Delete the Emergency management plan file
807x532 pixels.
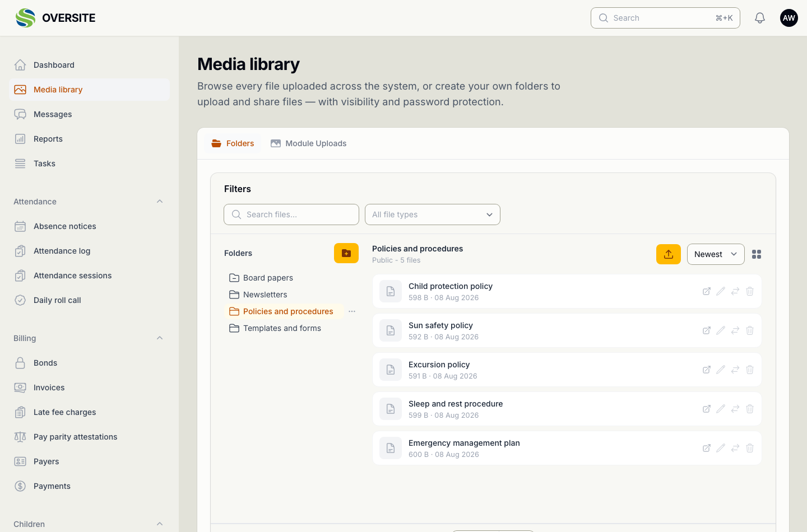(750, 448)
